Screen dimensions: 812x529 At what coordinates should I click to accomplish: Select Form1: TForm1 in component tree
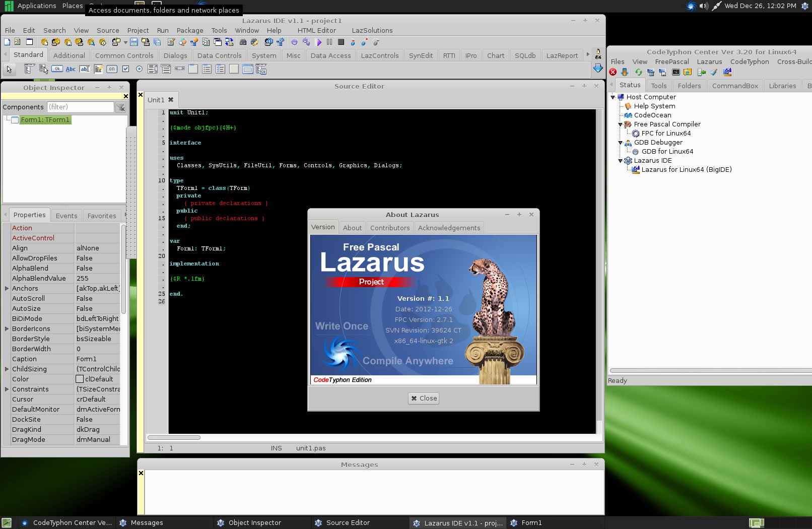click(x=45, y=119)
